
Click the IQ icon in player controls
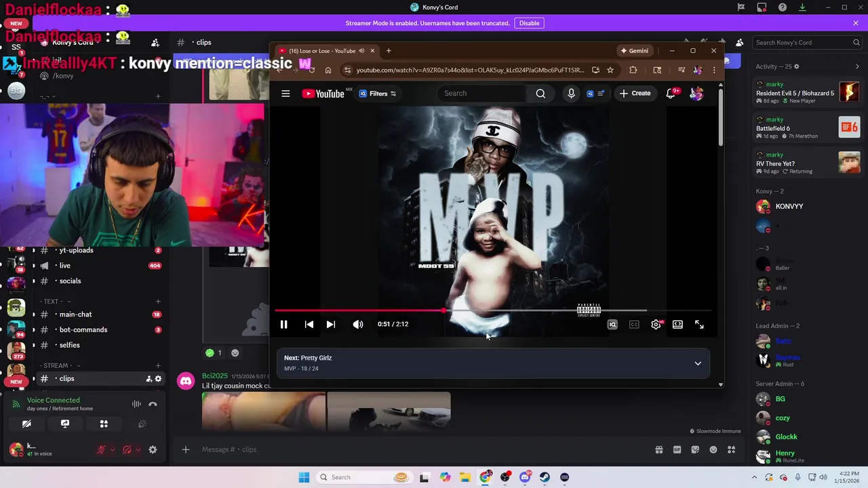click(x=612, y=325)
